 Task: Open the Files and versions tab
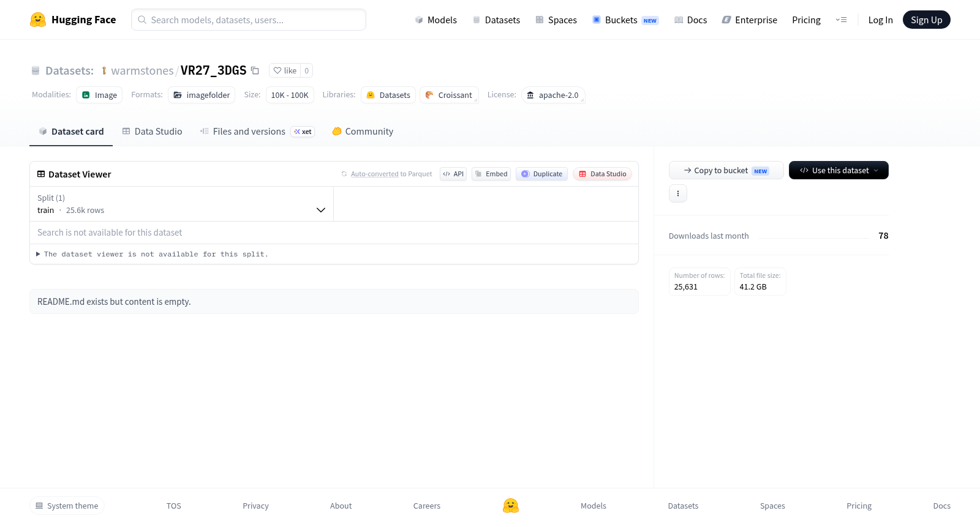tap(257, 132)
